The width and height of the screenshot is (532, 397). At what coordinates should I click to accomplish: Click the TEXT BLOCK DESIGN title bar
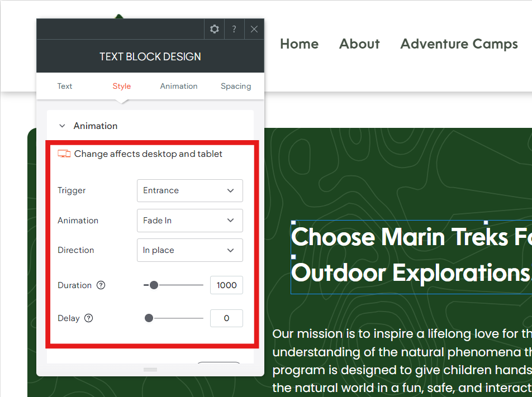click(150, 56)
